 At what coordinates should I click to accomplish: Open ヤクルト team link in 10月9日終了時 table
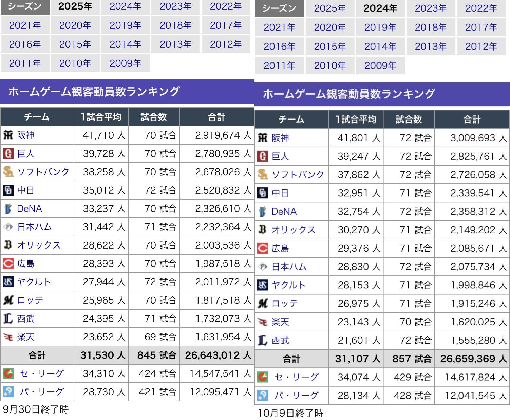tap(289, 285)
